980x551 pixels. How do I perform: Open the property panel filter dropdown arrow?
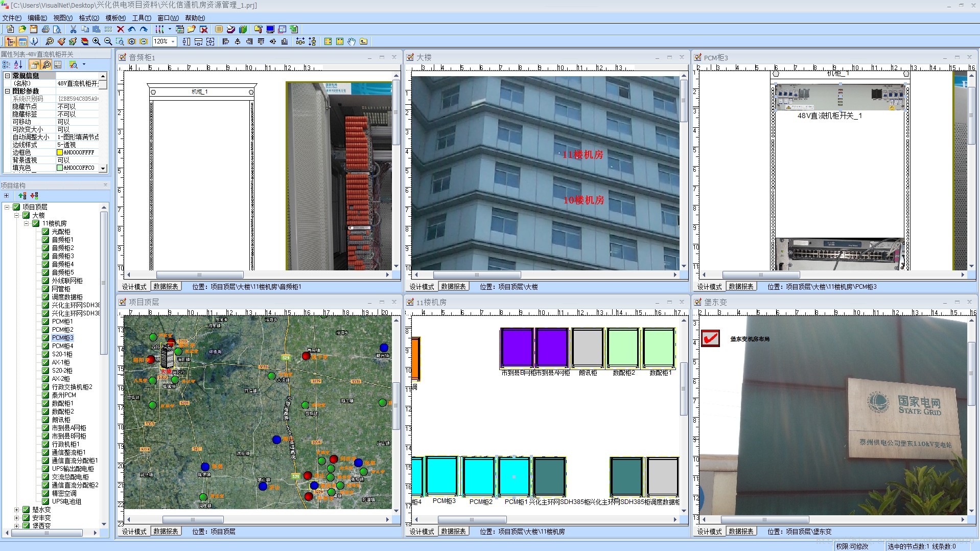click(84, 64)
